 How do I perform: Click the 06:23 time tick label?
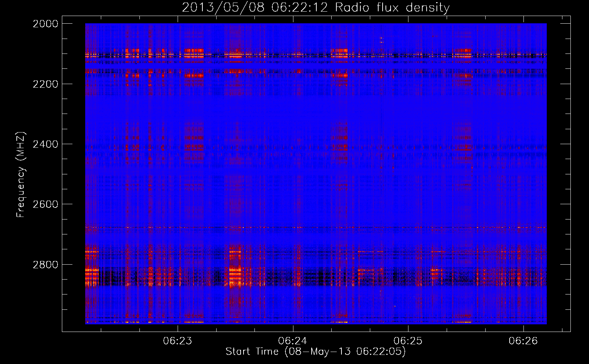[178, 341]
